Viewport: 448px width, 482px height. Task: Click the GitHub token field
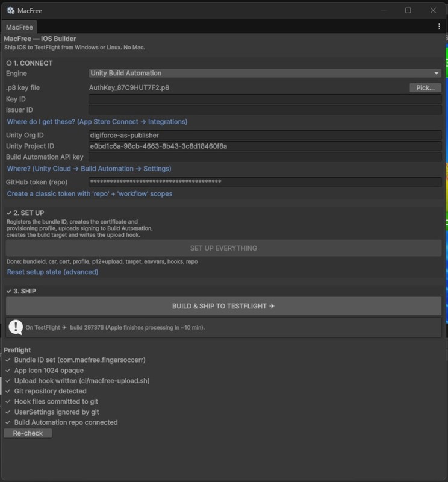(x=265, y=182)
